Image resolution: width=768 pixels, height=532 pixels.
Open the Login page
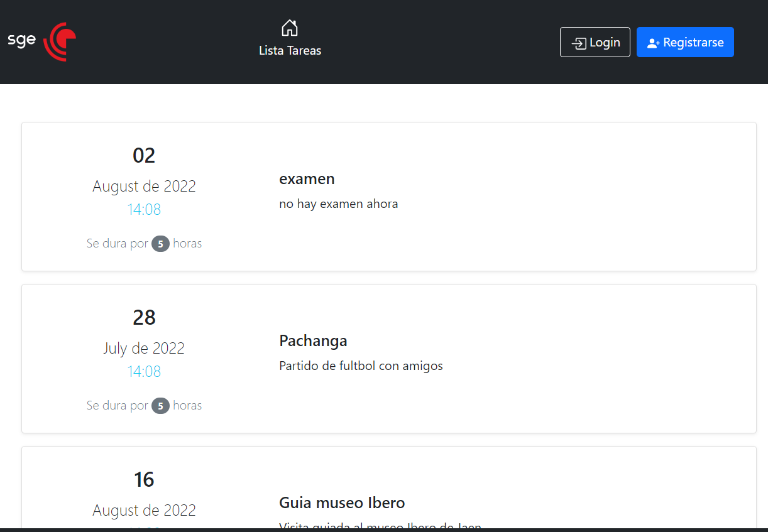click(x=595, y=42)
